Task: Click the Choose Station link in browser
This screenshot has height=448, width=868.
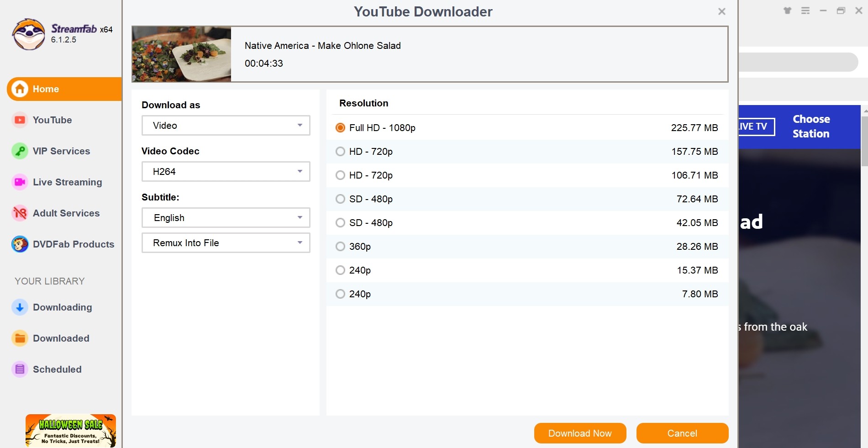Action: pyautogui.click(x=811, y=126)
